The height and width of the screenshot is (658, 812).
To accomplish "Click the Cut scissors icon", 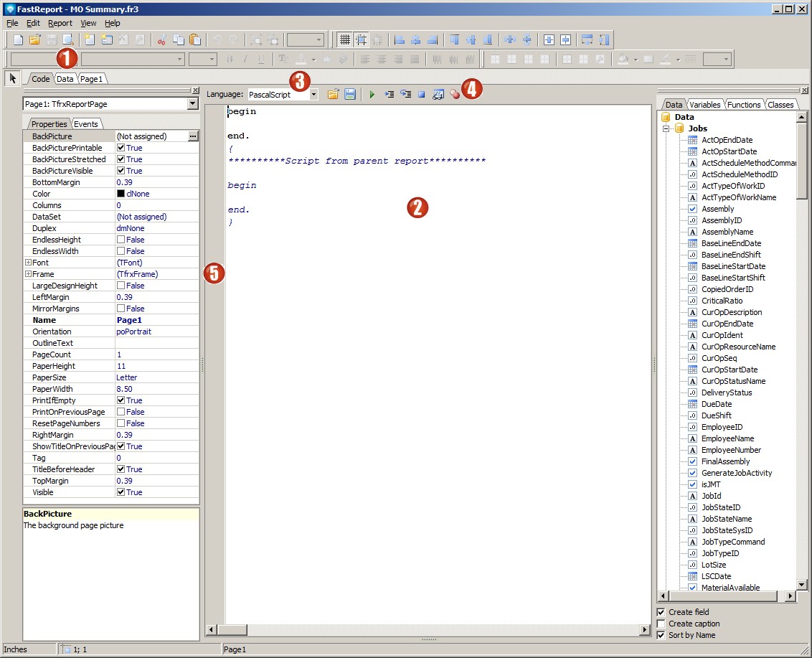I will click(x=161, y=40).
